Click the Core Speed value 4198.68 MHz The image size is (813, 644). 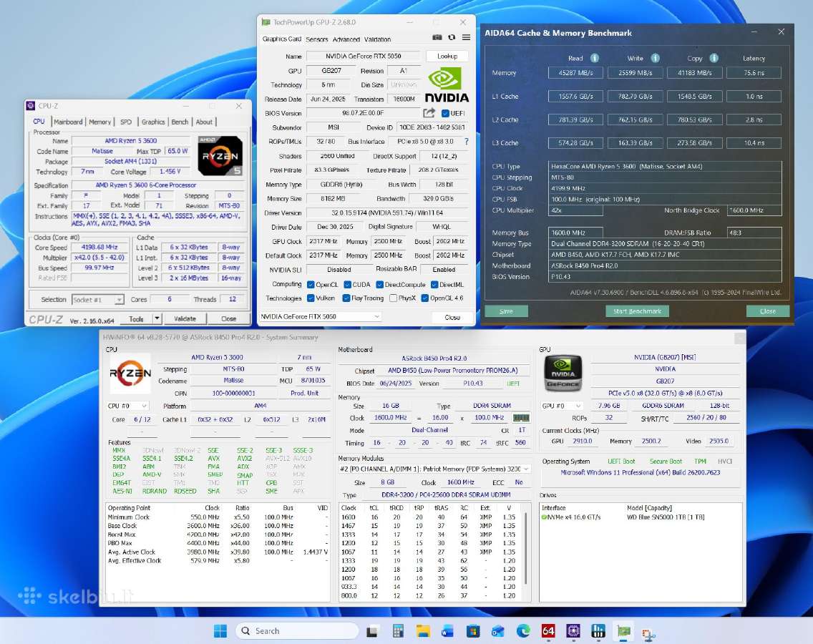(99, 248)
